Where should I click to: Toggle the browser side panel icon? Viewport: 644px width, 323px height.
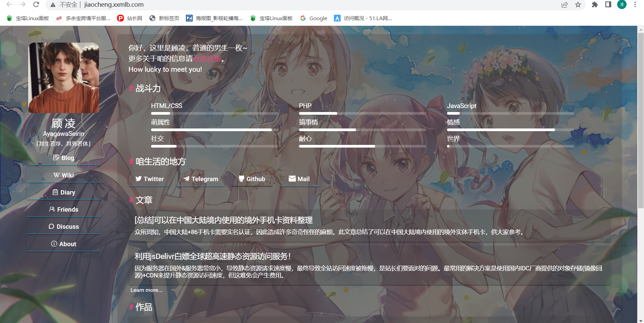point(608,5)
